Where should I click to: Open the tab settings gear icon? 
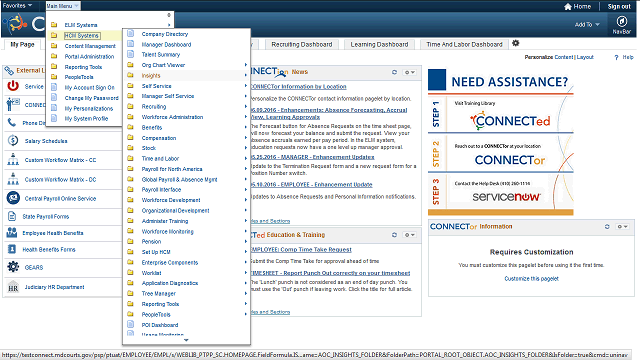click(x=516, y=43)
